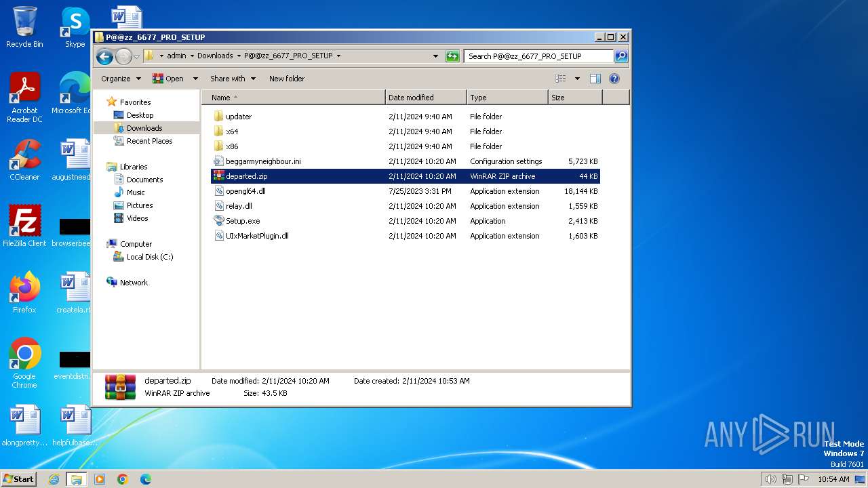Click the Search P@@zz_6677_PRO_SETUP field
The width and height of the screenshot is (868, 488).
[539, 56]
